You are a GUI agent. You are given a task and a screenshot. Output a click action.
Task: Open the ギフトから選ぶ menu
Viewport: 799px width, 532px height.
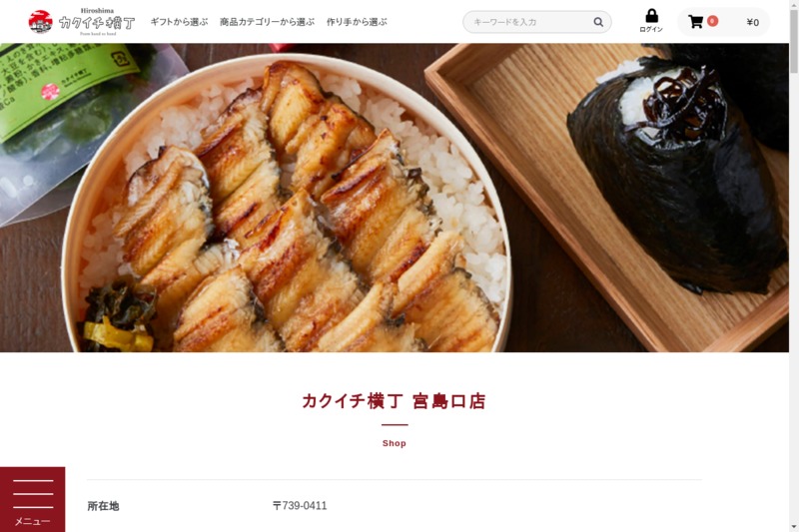(179, 22)
